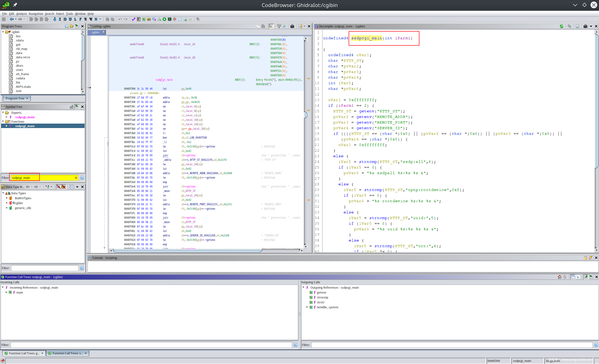Toggle filter pointers in Data Type Manager
The image size is (599, 364).
pos(64,187)
